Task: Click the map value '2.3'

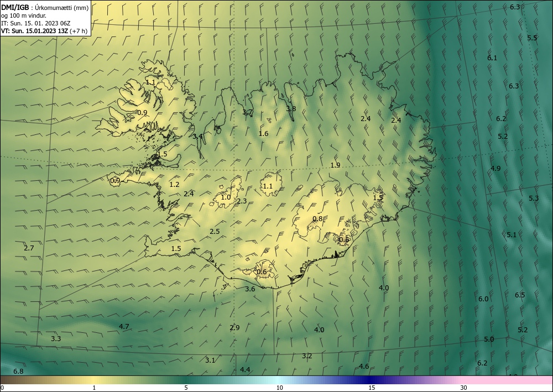Action: click(242, 201)
